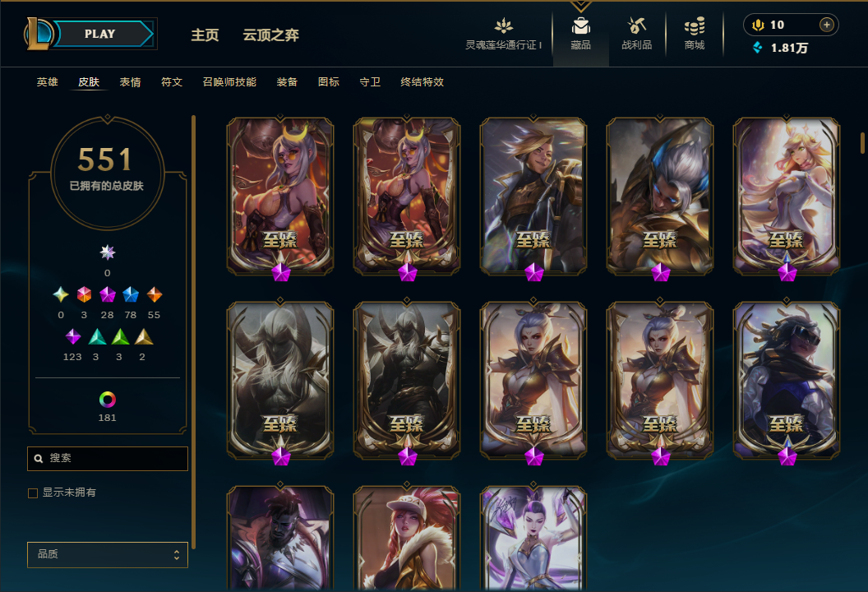868x592 pixels.
Task: Click the 搜索 search input field
Action: point(108,459)
